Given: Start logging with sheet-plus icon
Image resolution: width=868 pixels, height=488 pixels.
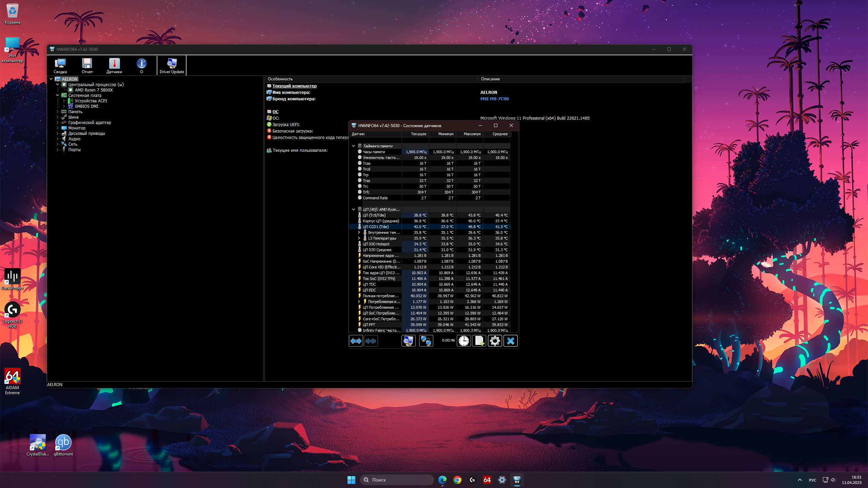Looking at the screenshot, I should pos(479,341).
